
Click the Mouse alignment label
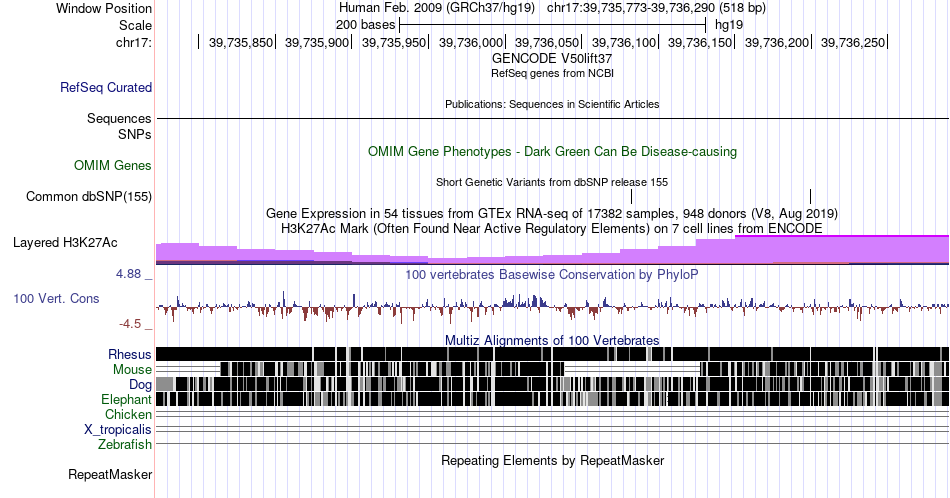pyautogui.click(x=132, y=370)
